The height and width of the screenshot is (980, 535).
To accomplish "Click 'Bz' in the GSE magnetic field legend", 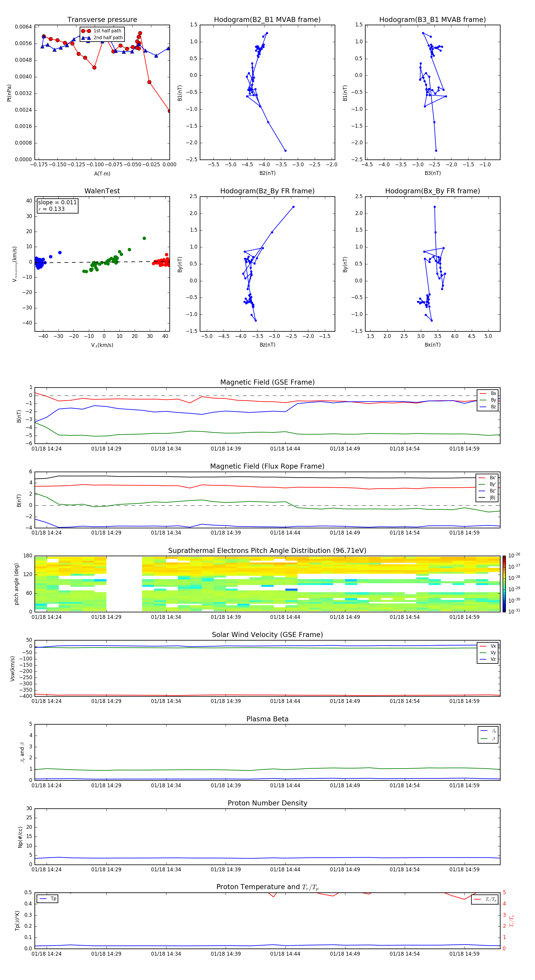I will pos(493,407).
